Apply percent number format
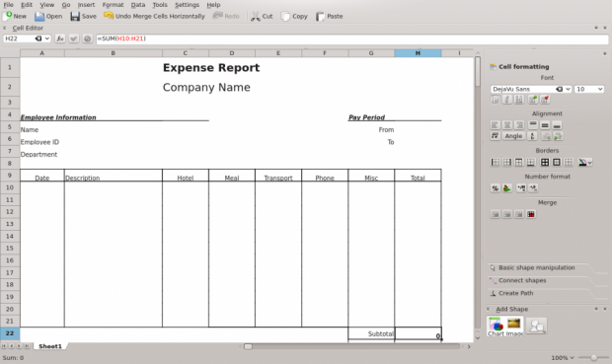Image resolution: width=612 pixels, height=364 pixels. pyautogui.click(x=495, y=188)
